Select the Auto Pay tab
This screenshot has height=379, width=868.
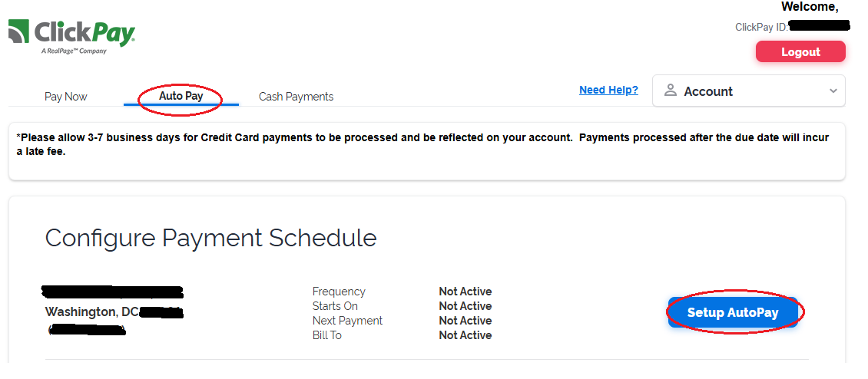point(181,97)
